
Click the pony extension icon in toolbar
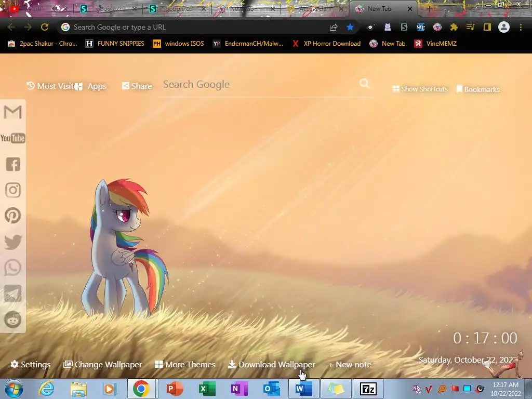coord(437,27)
